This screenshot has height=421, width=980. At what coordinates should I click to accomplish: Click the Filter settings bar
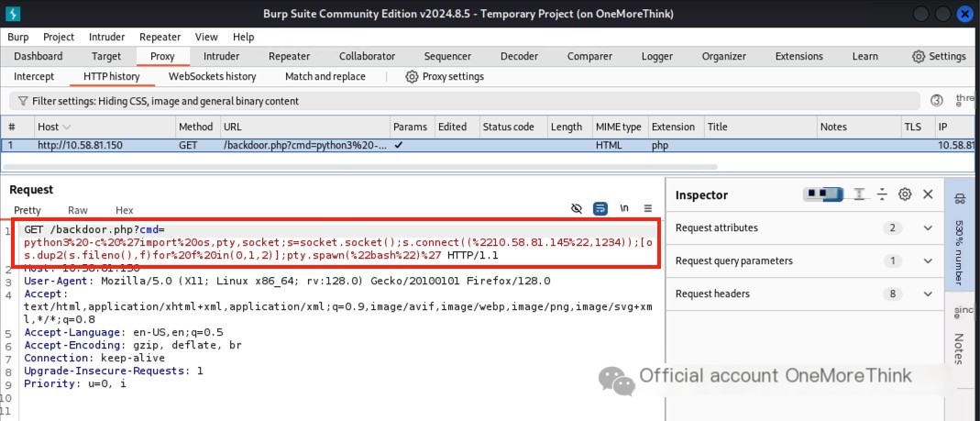pyautogui.click(x=465, y=101)
